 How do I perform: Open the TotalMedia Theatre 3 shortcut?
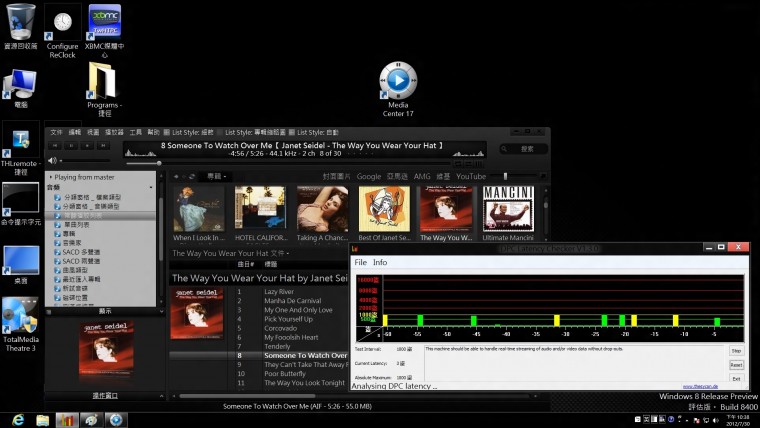pos(20,318)
